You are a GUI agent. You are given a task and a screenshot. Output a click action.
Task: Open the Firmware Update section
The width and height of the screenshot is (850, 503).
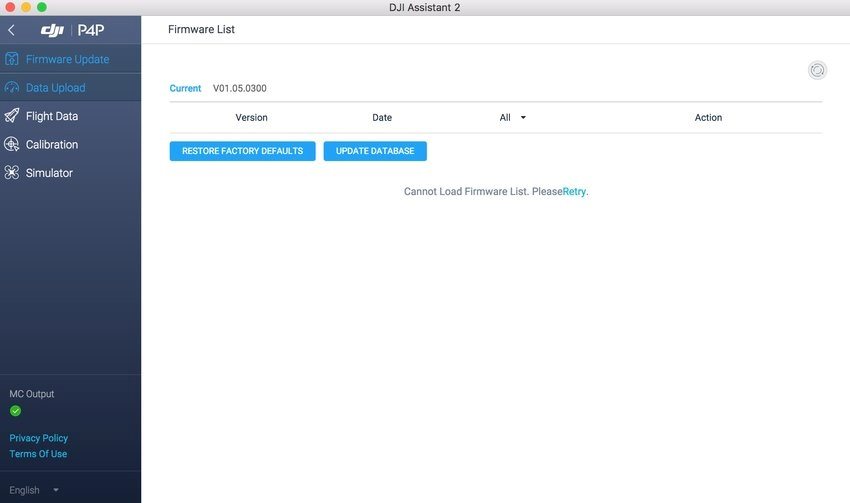click(70, 59)
